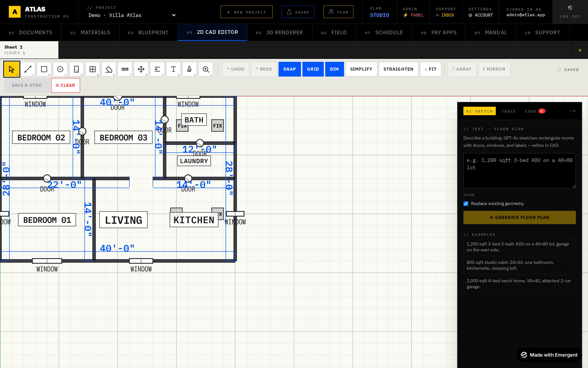The height and width of the screenshot is (368, 588).
Task: Open the Field tab
Action: [334, 32]
